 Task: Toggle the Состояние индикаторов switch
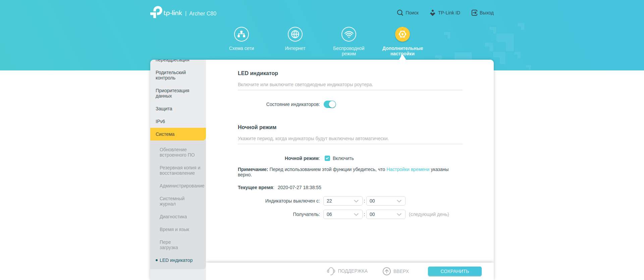point(330,104)
